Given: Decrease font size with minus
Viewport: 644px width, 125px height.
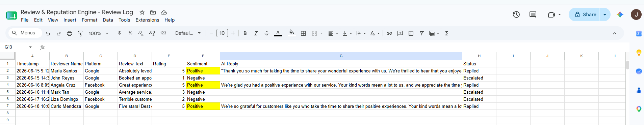Looking at the screenshot, I should tap(211, 33).
